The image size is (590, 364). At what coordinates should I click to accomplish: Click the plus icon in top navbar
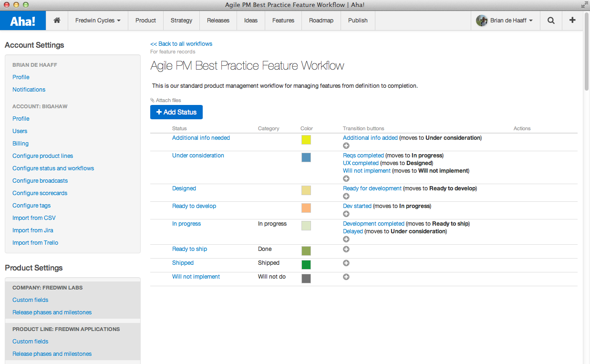(x=572, y=21)
